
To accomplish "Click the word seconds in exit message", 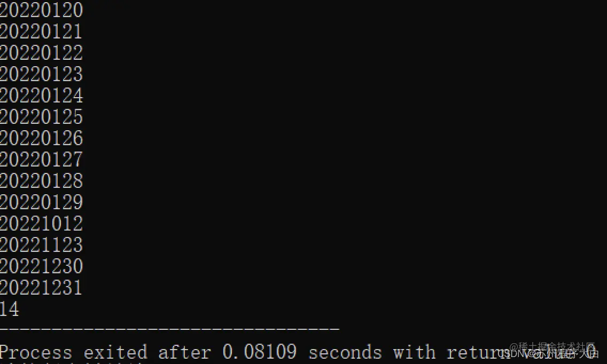I will pos(345,352).
